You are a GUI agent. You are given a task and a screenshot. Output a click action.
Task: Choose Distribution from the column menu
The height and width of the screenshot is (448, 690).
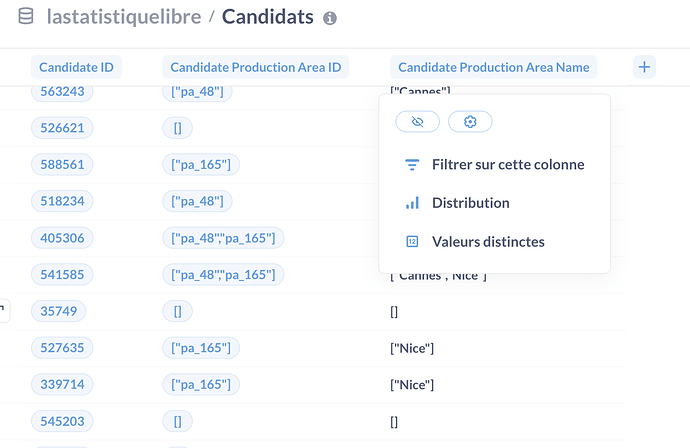470,203
